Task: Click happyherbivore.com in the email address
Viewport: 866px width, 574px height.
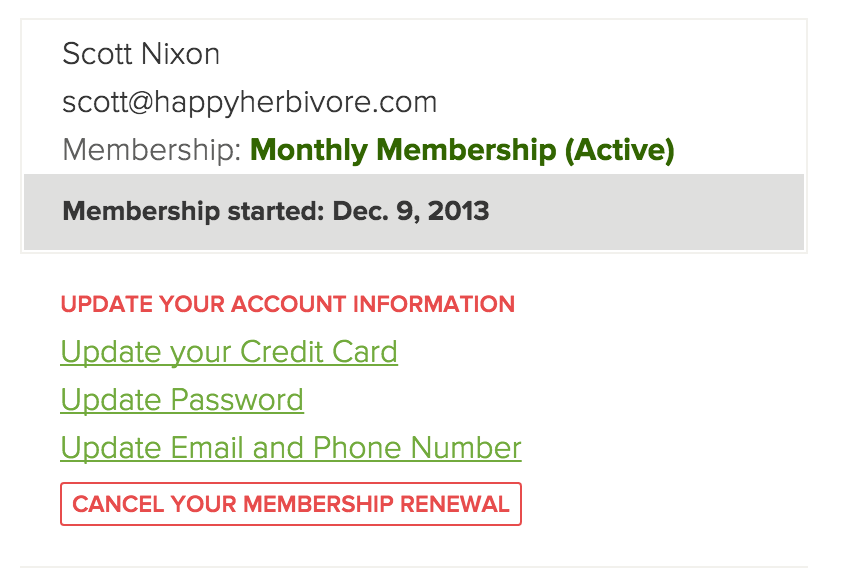Action: (x=336, y=102)
